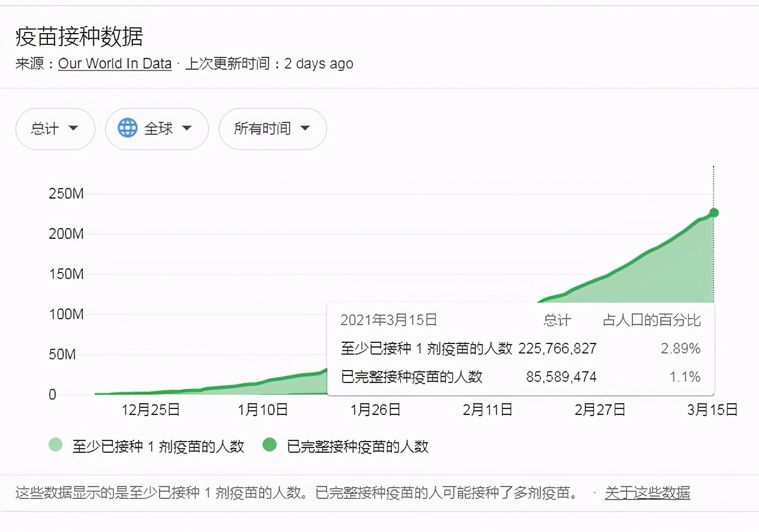Click the 250M y-axis label

tap(66, 193)
